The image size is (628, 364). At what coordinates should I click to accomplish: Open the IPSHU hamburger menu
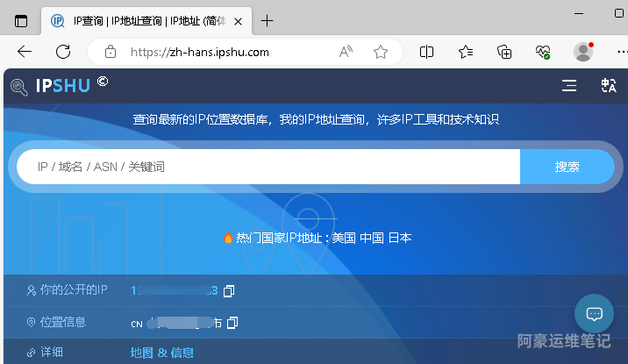coord(568,85)
